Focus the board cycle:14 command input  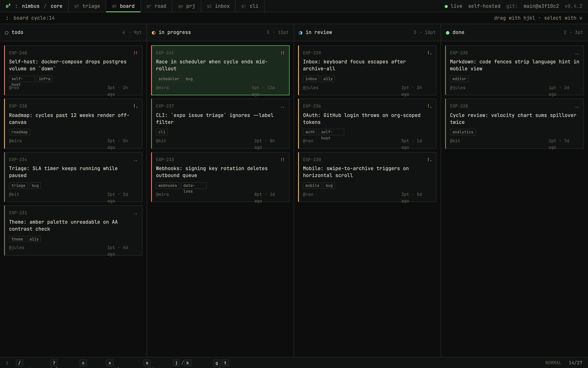coord(34,18)
